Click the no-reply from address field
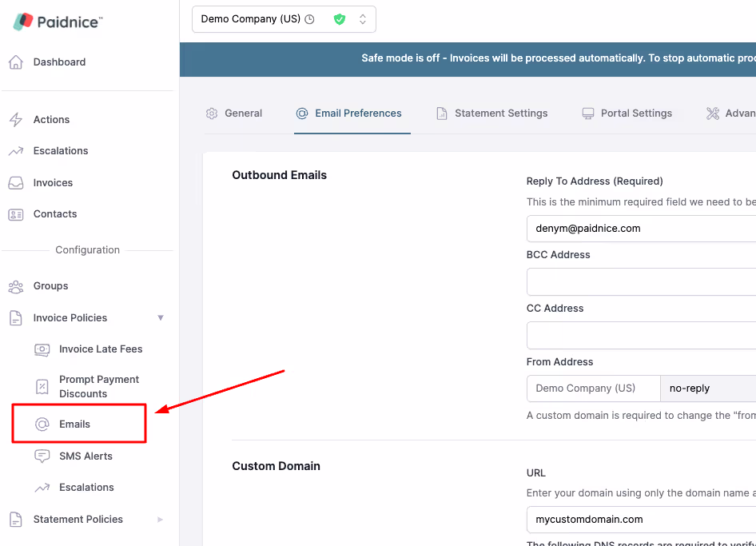This screenshot has width=756, height=546. [708, 389]
